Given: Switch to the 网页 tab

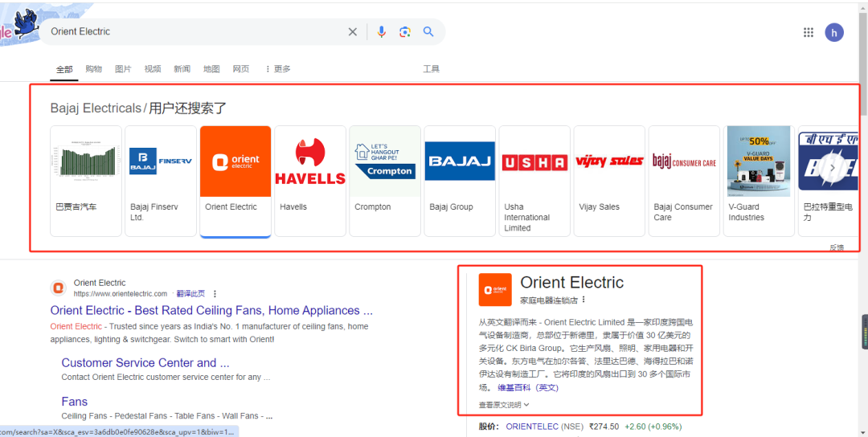Looking at the screenshot, I should pyautogui.click(x=241, y=69).
